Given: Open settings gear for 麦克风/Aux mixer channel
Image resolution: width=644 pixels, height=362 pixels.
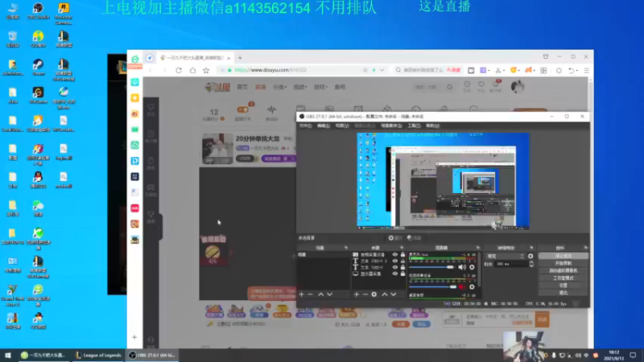Looking at the screenshot, I should tap(472, 267).
